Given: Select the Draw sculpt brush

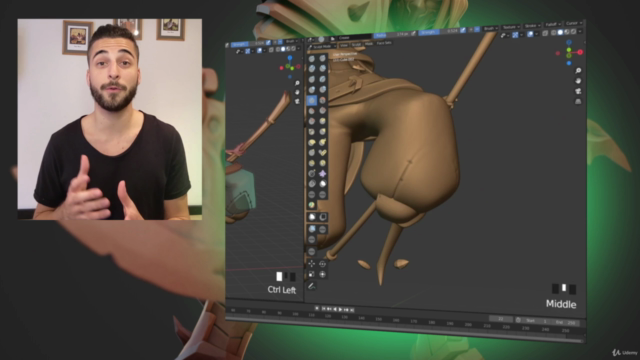Looking at the screenshot, I should [x=312, y=58].
